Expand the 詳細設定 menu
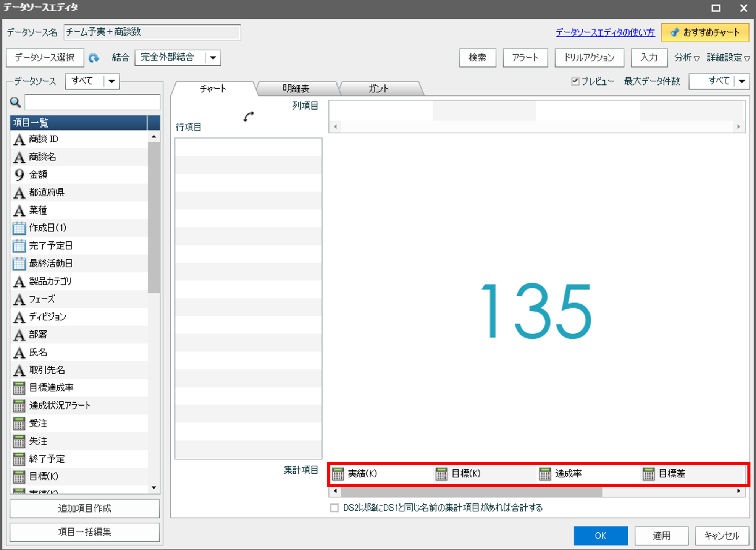The height and width of the screenshot is (550, 756). click(728, 58)
